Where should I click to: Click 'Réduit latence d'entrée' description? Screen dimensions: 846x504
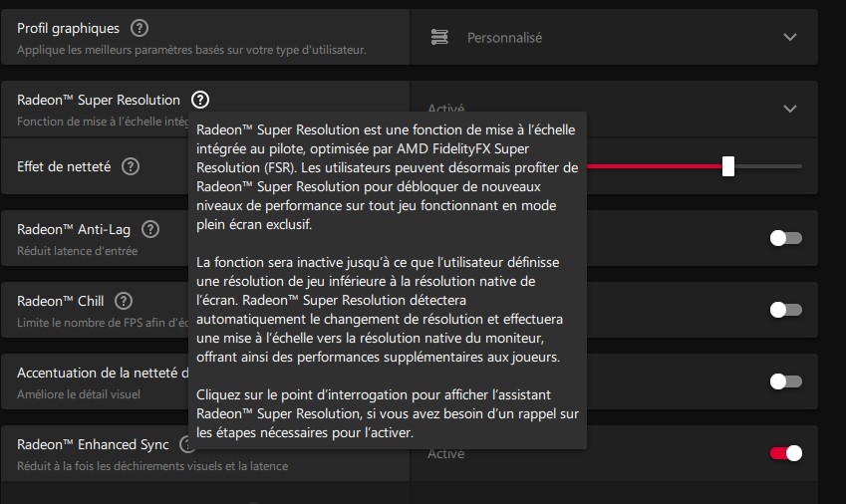tap(77, 251)
